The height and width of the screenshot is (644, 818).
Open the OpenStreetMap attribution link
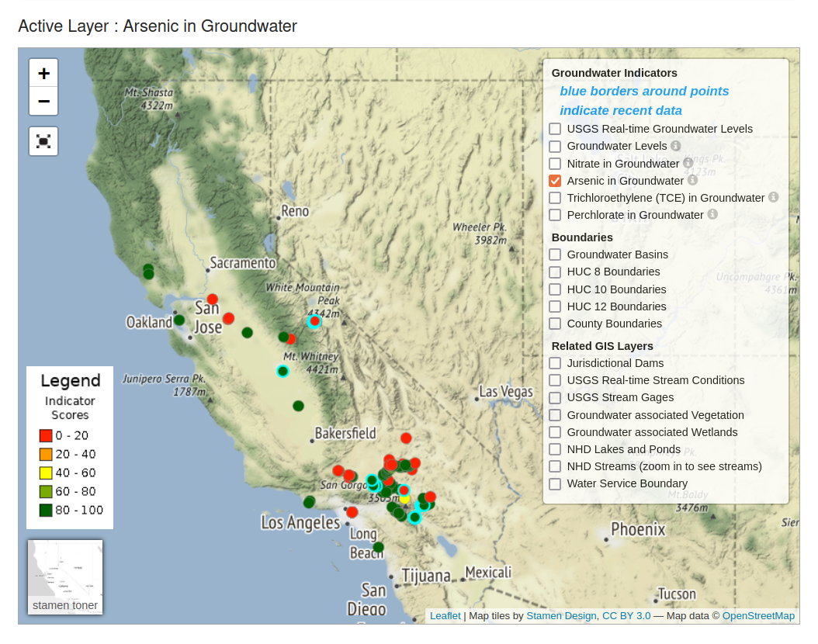[758, 616]
